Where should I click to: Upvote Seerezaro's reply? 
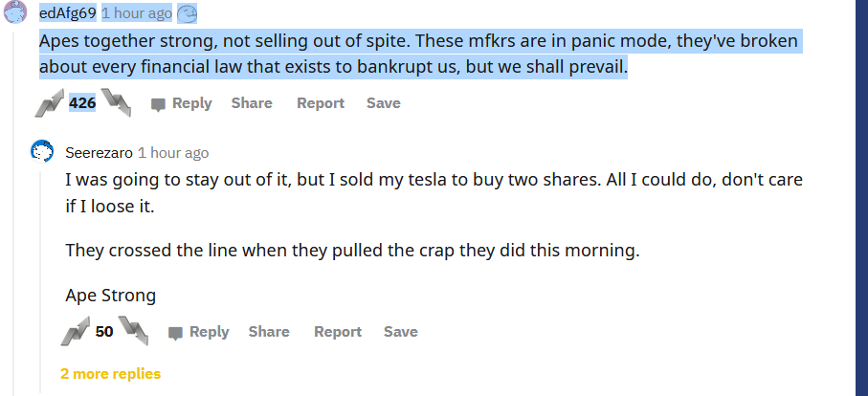[75, 332]
